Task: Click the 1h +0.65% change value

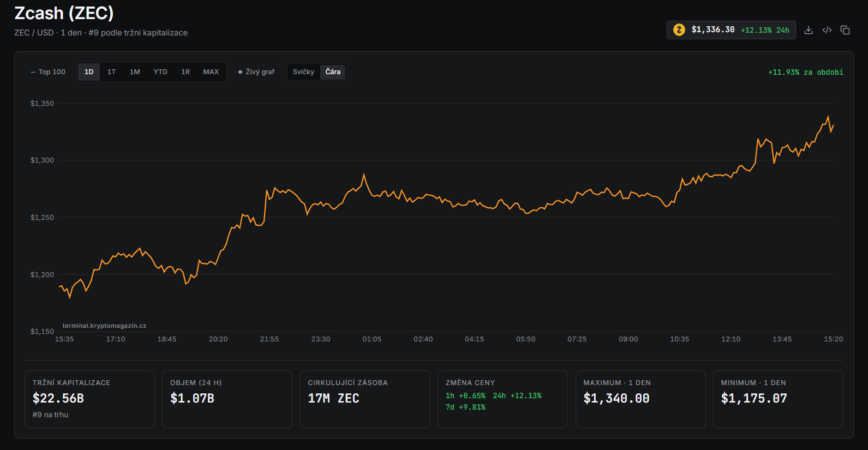Action: [465, 396]
